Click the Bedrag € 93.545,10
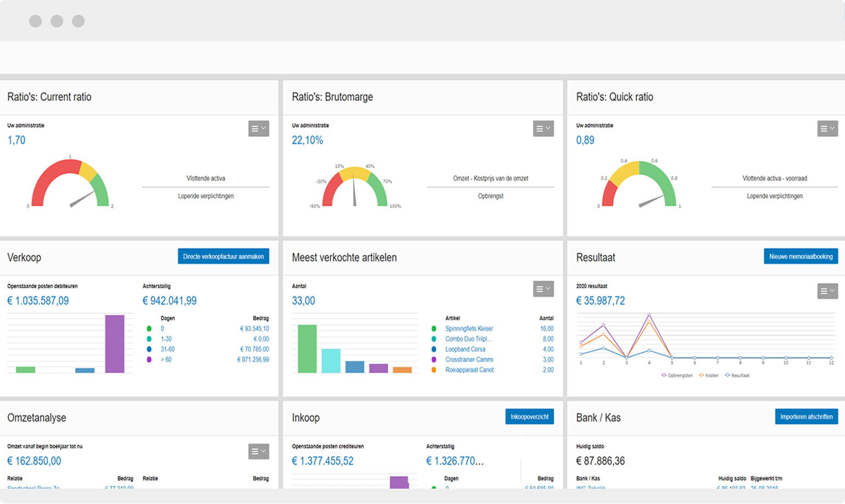 (254, 328)
